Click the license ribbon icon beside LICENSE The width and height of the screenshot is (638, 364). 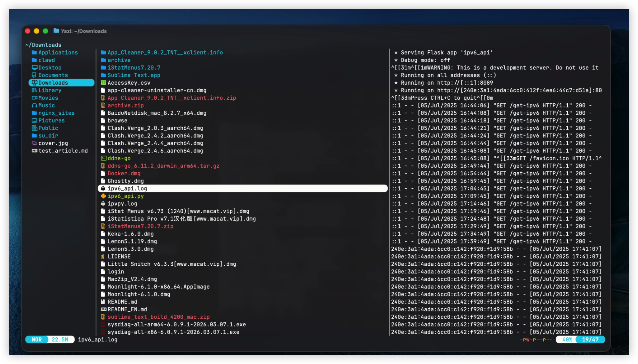(x=103, y=257)
